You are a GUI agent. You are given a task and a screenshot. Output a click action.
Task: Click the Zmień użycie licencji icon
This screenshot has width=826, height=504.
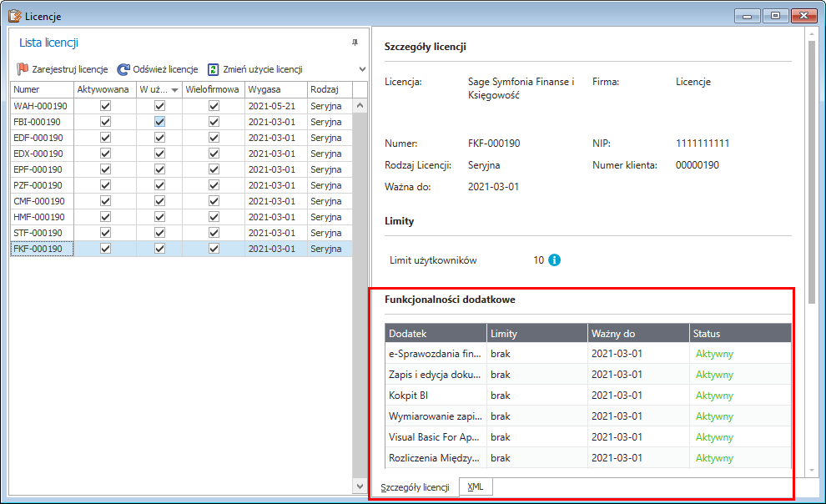(213, 69)
